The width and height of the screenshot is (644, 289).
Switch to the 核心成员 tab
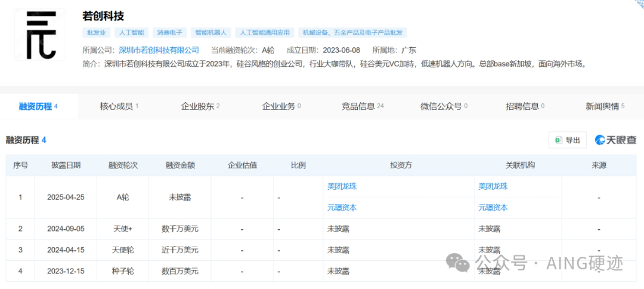click(119, 106)
